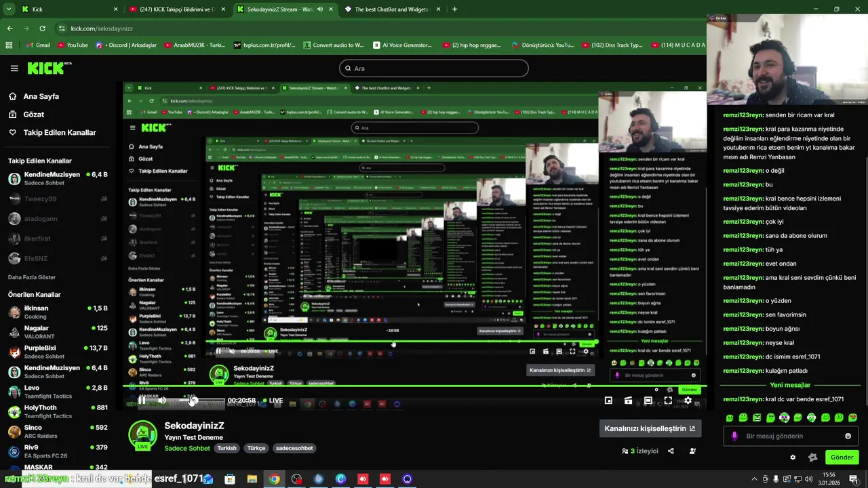Click Kanalınızı kişiselleştirin button
Screen dimensions: 868x488
(650, 428)
